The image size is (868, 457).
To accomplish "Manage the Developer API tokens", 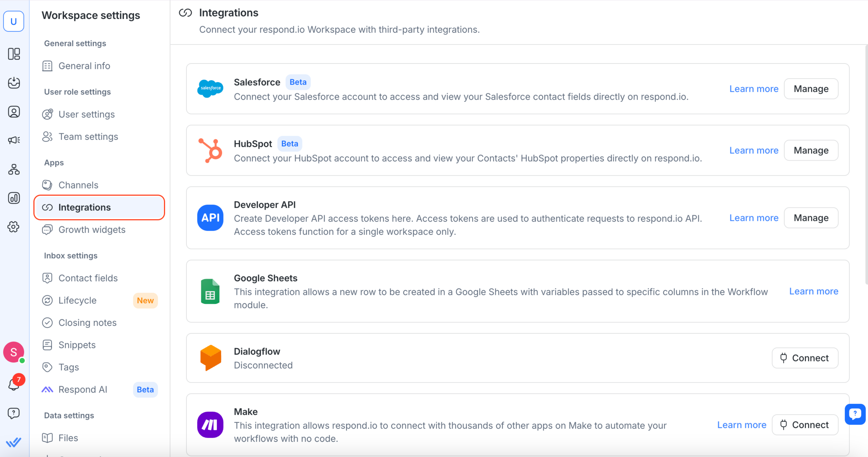I will 811,217.
